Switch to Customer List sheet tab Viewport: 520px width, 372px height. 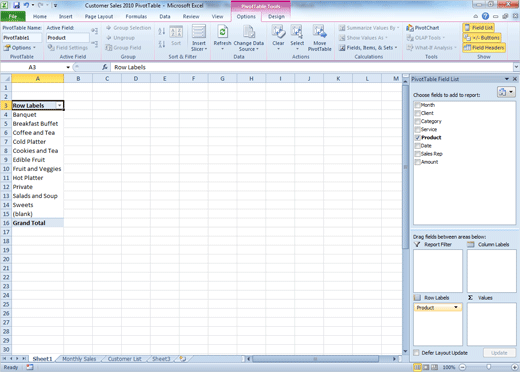(125, 359)
